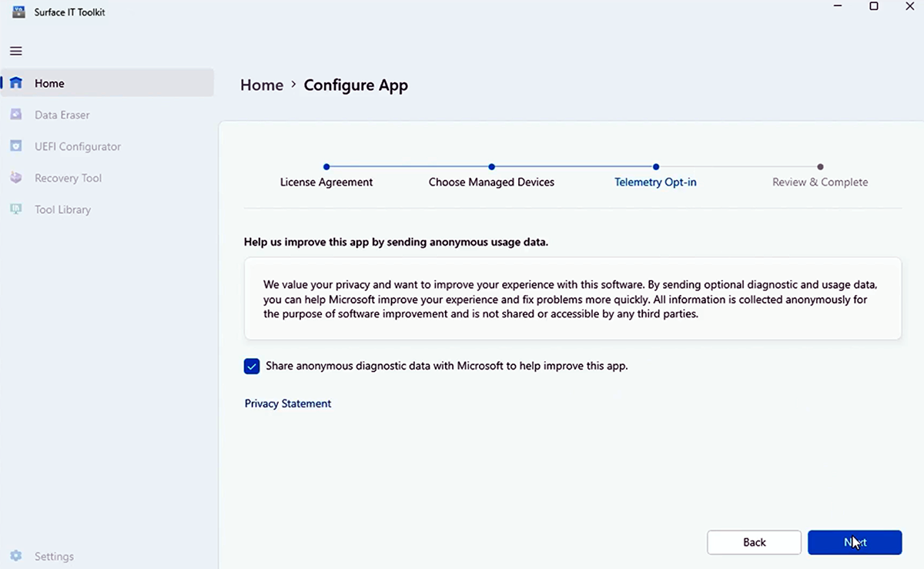This screenshot has height=569, width=924.
Task: Jump to Choose Managed Devices step
Action: [x=491, y=167]
